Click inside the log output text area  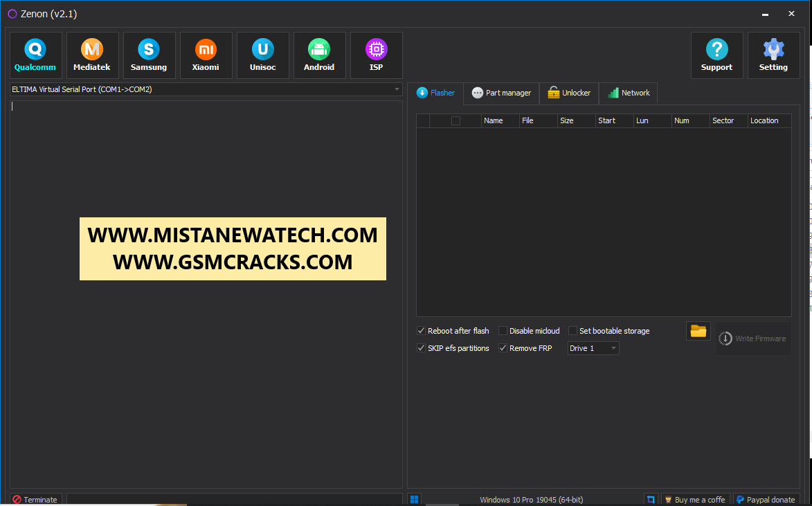pos(206,294)
